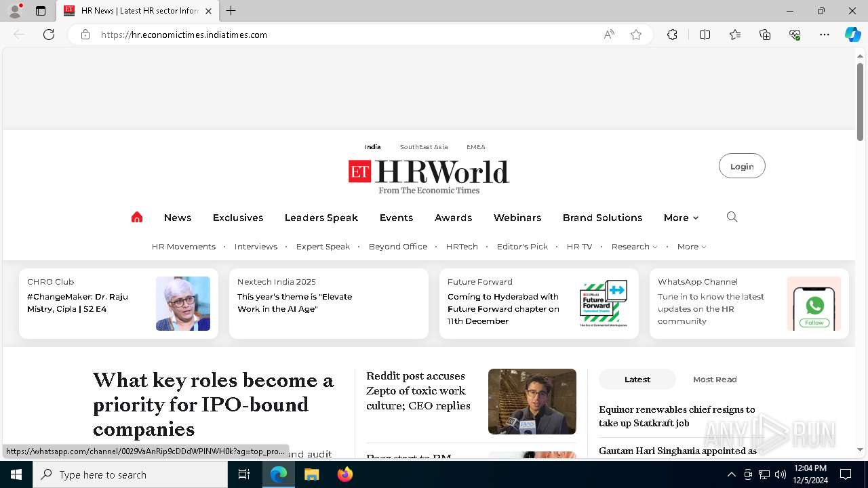This screenshot has height=488, width=868.
Task: Open Settings and more ellipsis menu
Action: [825, 35]
